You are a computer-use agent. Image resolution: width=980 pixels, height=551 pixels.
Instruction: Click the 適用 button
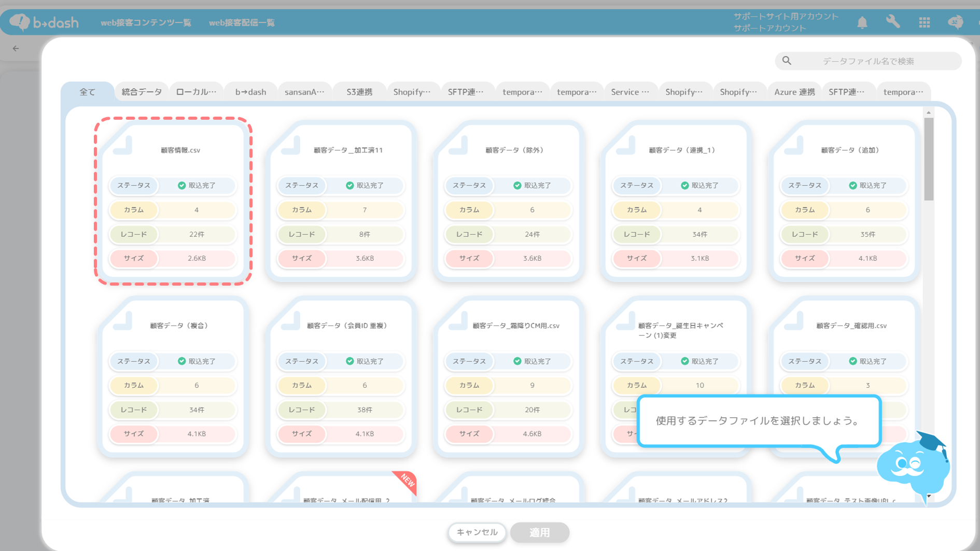[540, 532]
